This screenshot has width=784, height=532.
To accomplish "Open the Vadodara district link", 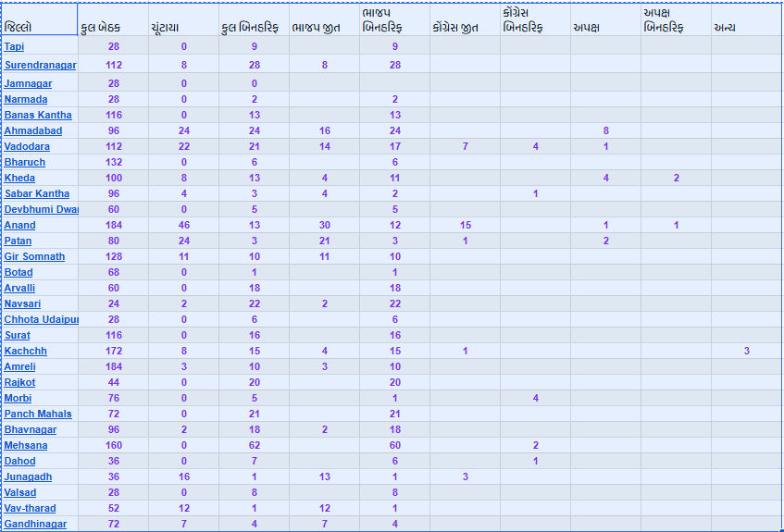I will click(27, 147).
